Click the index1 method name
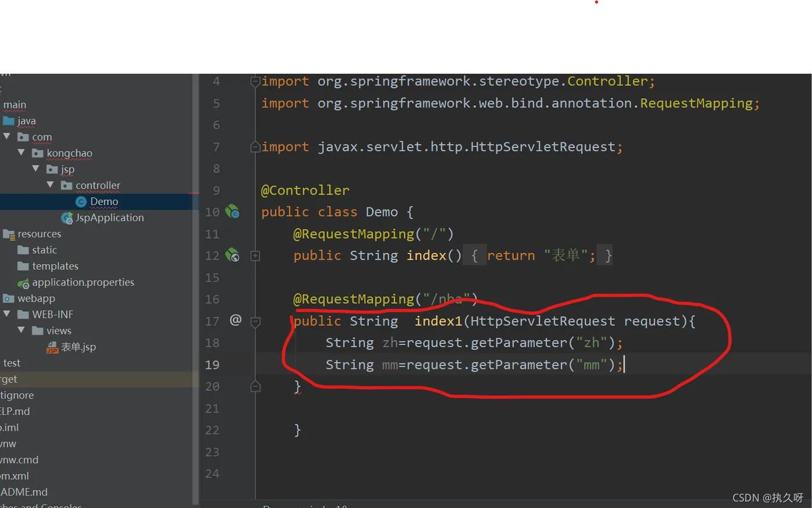The image size is (812, 508). tap(438, 320)
